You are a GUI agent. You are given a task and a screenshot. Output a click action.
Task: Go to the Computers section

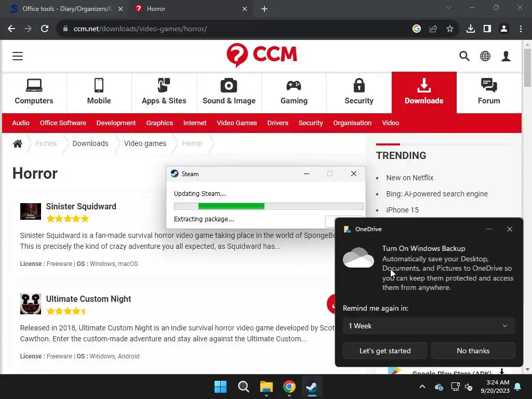(34, 92)
